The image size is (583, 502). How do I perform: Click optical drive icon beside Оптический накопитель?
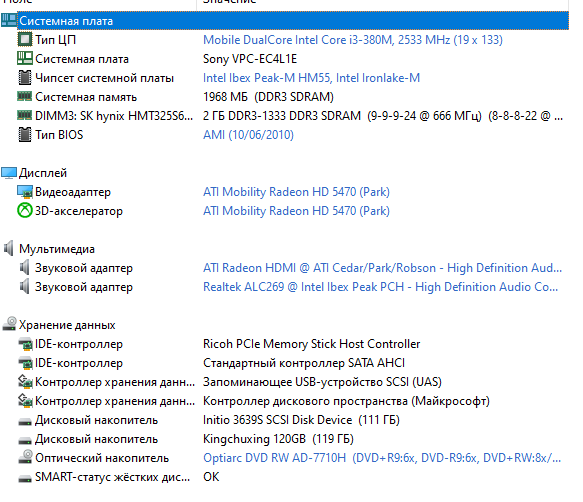pos(25,457)
